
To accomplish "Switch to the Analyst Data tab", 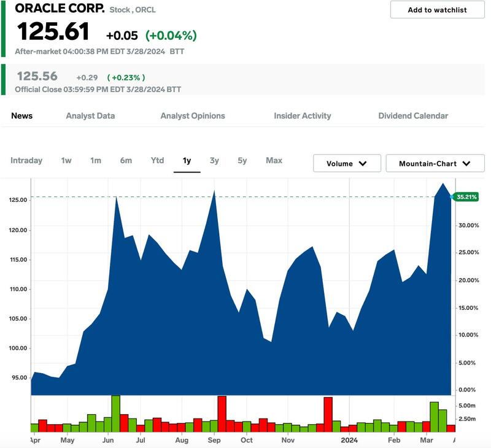I will coord(90,116).
